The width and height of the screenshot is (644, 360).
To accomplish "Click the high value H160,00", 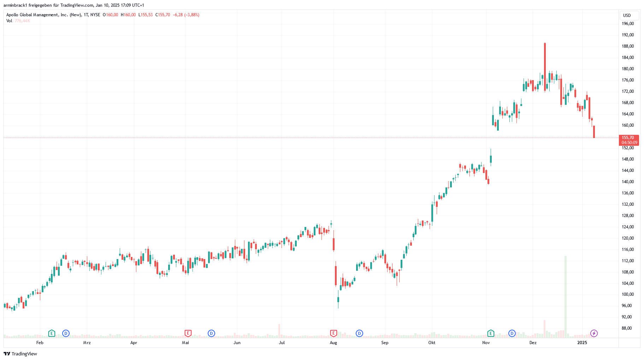I will pyautogui.click(x=128, y=15).
